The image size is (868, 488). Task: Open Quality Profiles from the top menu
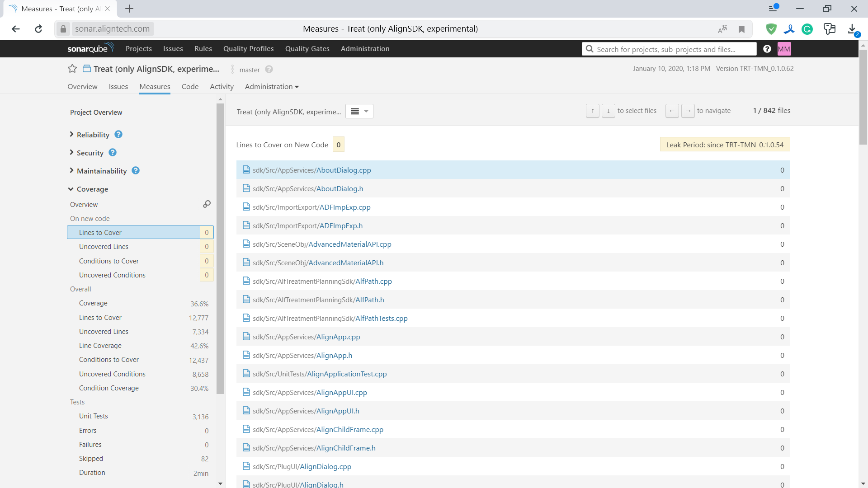click(248, 48)
